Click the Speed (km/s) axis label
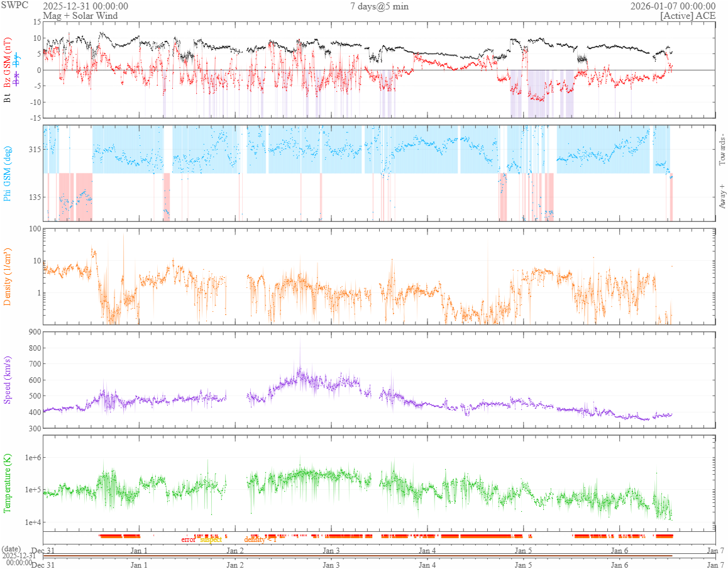The width and height of the screenshot is (728, 569). tap(7, 380)
